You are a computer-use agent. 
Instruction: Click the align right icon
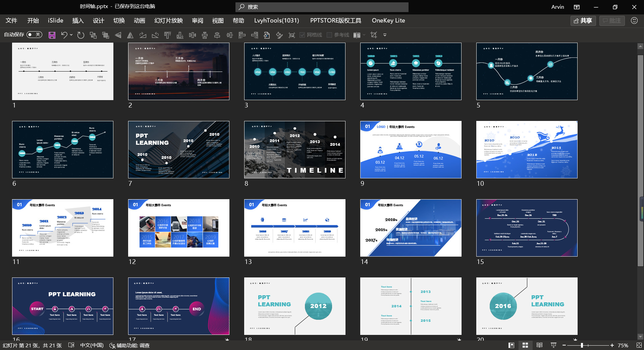(x=255, y=35)
